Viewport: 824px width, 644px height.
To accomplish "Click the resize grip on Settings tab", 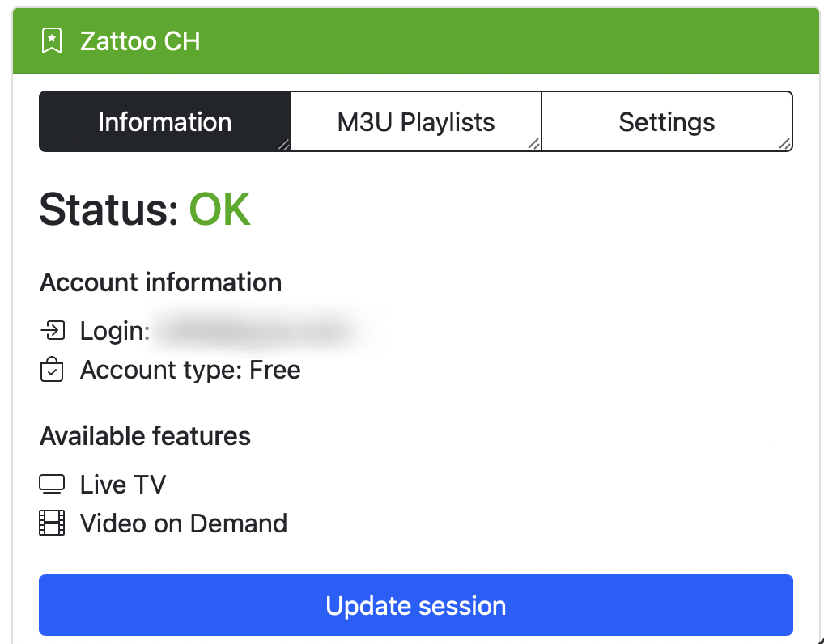I will coord(784,144).
